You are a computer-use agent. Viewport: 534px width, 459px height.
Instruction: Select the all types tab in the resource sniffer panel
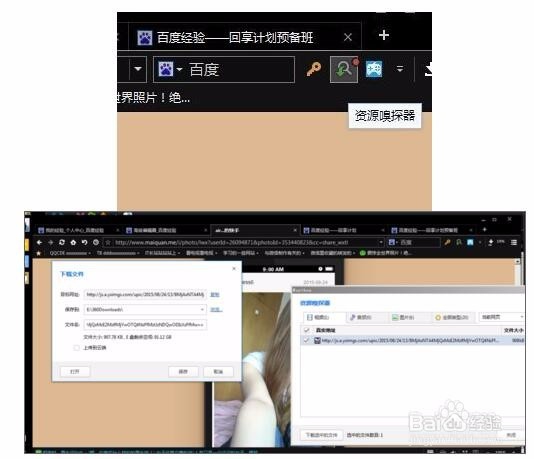(x=452, y=317)
